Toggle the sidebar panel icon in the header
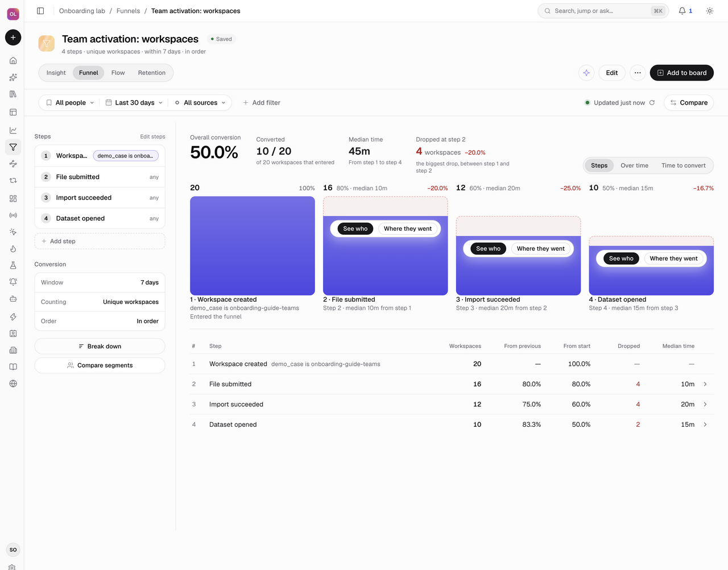This screenshot has height=570, width=728. 40,11
